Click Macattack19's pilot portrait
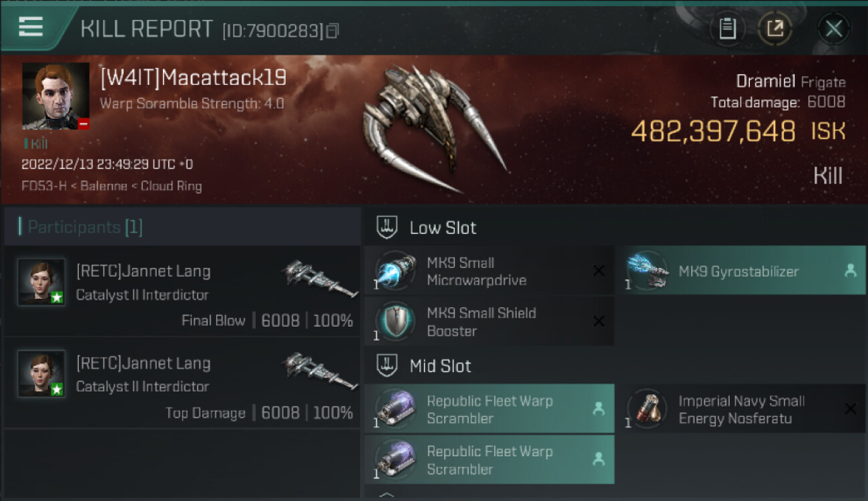Viewport: 868px width, 501px height. 55,96
